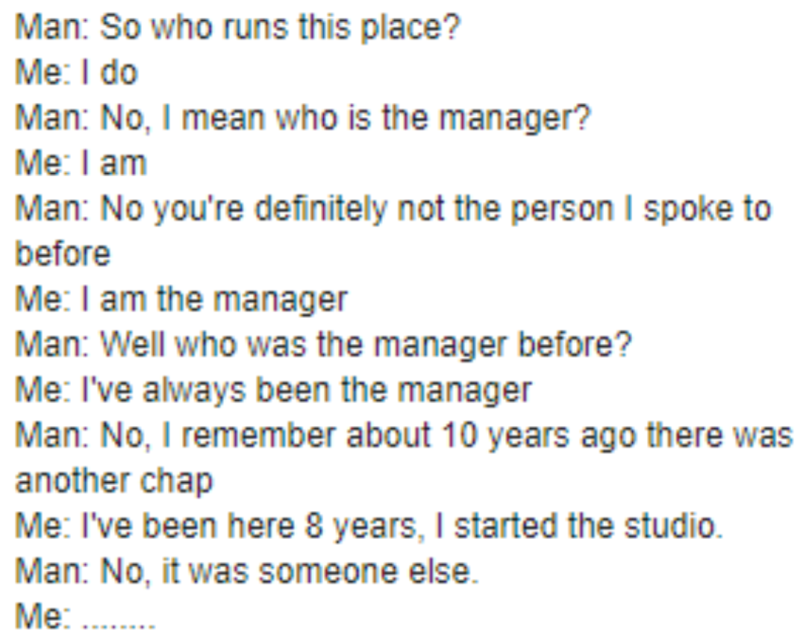Click the wrapped word "before" on its own line
This screenshot has height=644, width=812.
63,254
